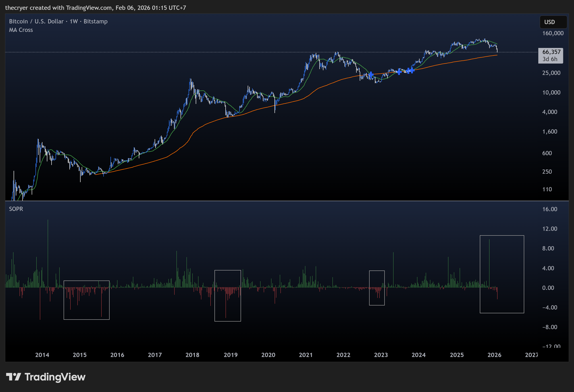Click the 2018 year on time axis
This screenshot has width=574, height=392.
(x=192, y=355)
